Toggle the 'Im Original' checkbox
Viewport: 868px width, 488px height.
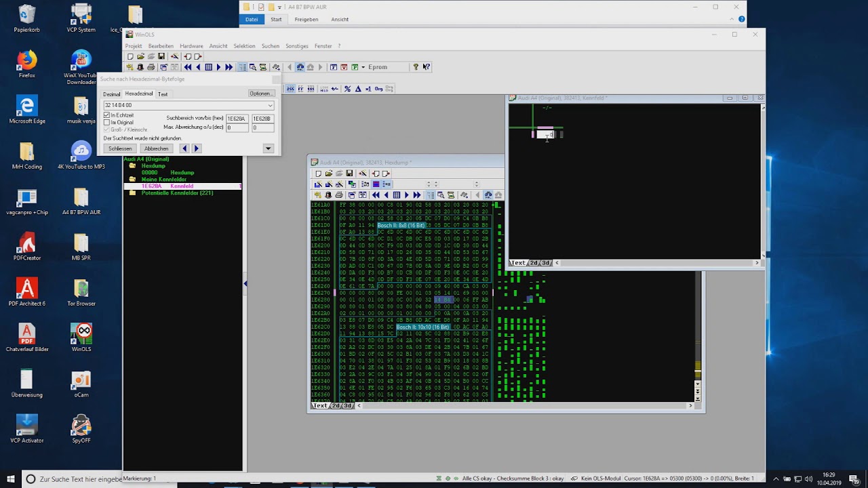point(106,123)
